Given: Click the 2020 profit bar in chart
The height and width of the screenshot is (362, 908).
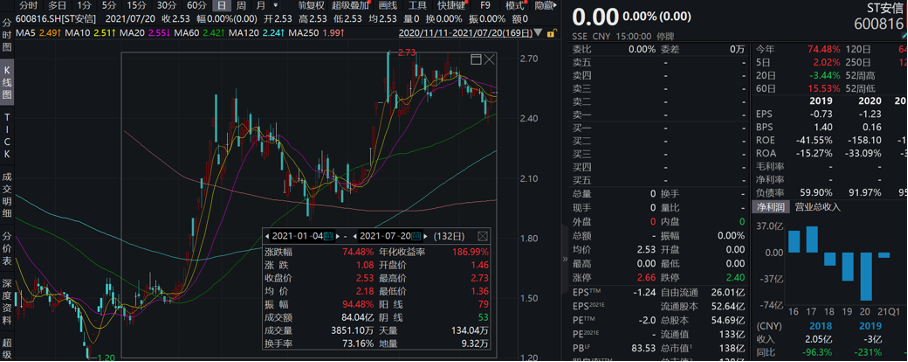Looking at the screenshot, I should pyautogui.click(x=866, y=276).
